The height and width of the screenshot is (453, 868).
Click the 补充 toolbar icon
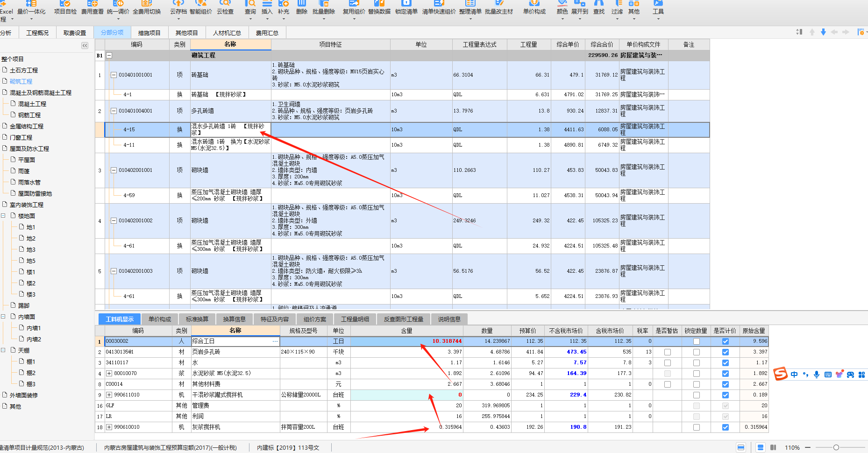(x=283, y=7)
